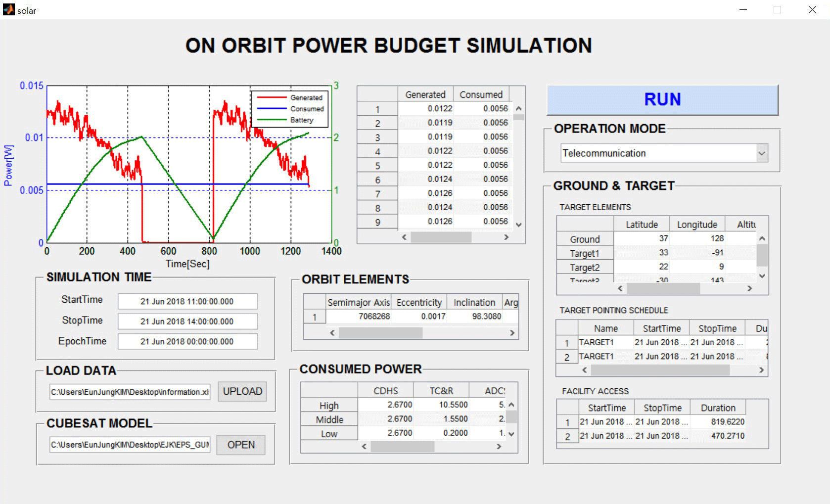This screenshot has width=830, height=504.
Task: Click left arrow of Generated/Consumed table scrollbar
Action: click(404, 237)
